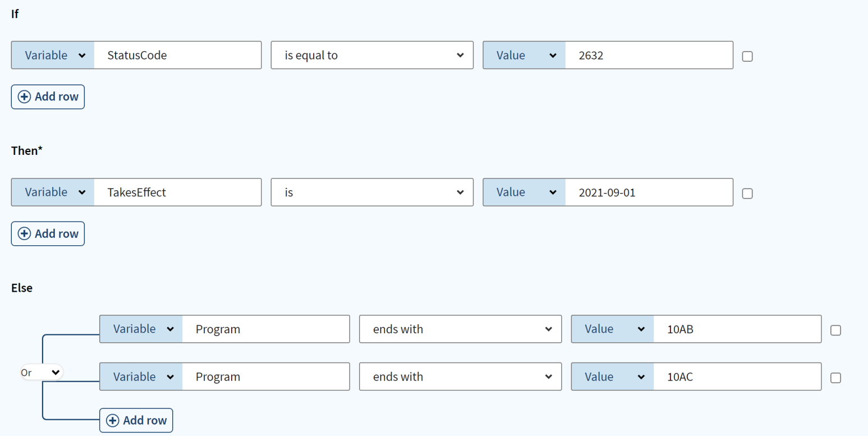Expand the 'is' operator dropdown in Then
868x436 pixels.
click(372, 192)
